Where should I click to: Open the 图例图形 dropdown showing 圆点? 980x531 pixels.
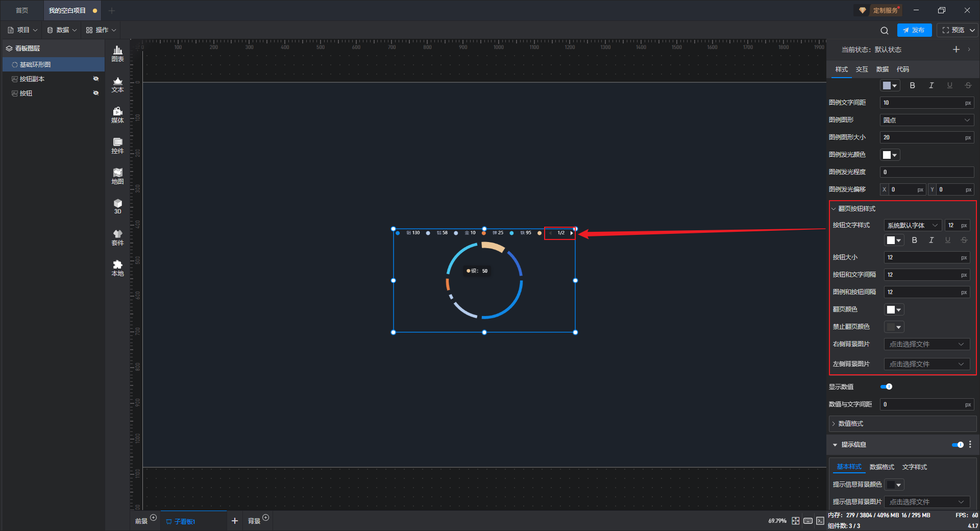point(927,120)
